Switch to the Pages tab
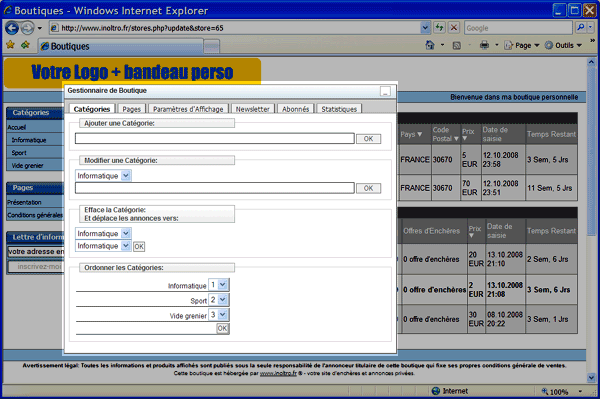Viewport: 600px width, 399px height. pos(132,109)
